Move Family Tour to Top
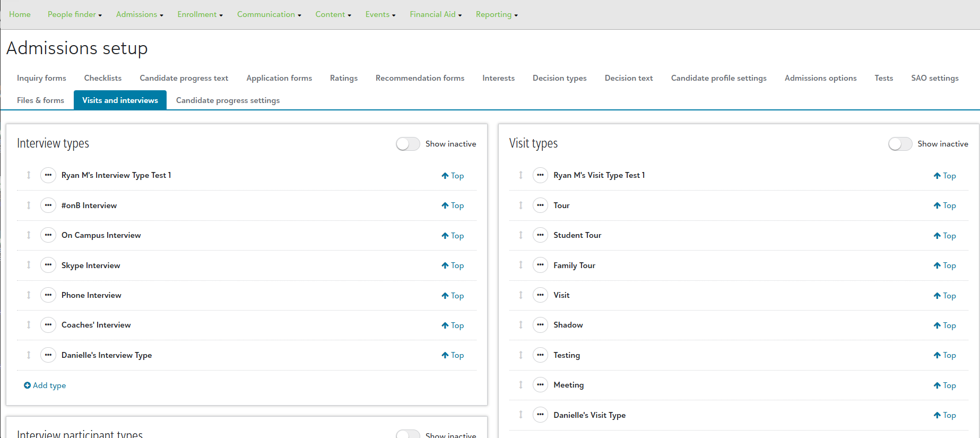Screen dimensions: 980x438 945,265
